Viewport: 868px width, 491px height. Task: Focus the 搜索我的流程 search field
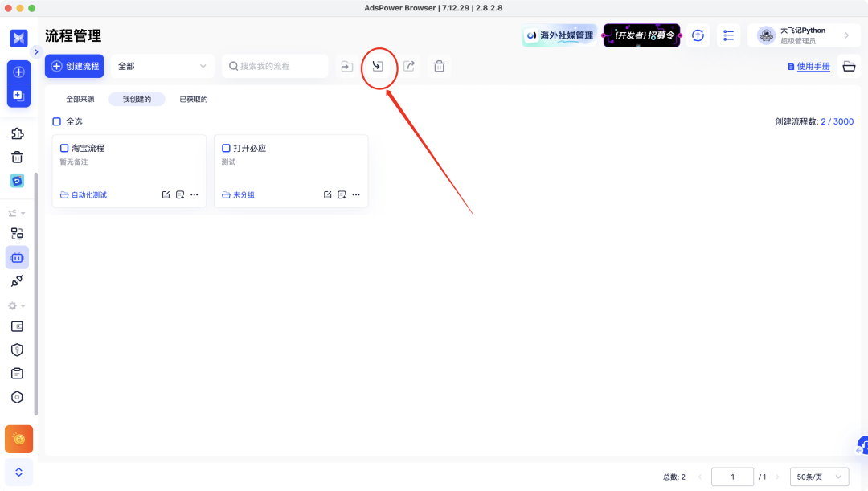(275, 66)
